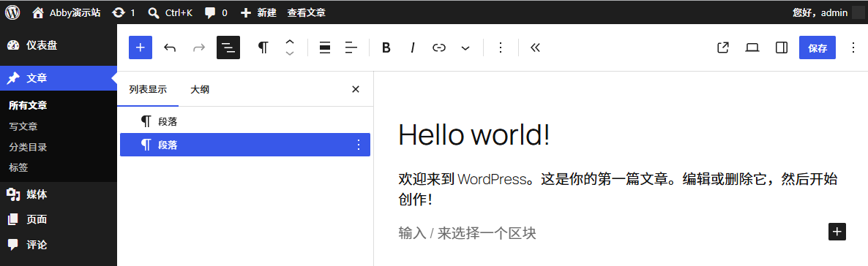868x266 pixels.
Task: Click the redo arrow
Action: pyautogui.click(x=199, y=47)
